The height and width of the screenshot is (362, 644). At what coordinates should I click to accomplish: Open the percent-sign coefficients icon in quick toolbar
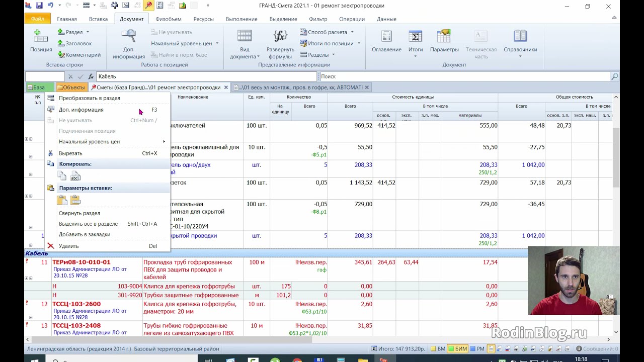(125, 6)
